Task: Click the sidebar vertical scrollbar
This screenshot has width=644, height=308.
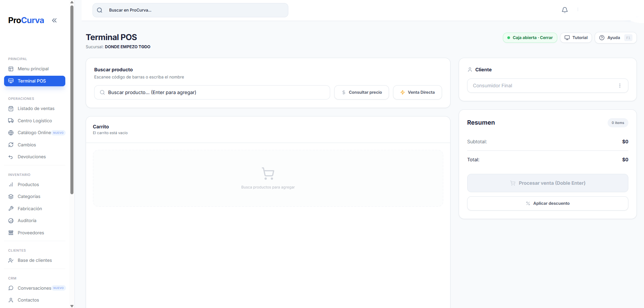Action: click(x=72, y=99)
